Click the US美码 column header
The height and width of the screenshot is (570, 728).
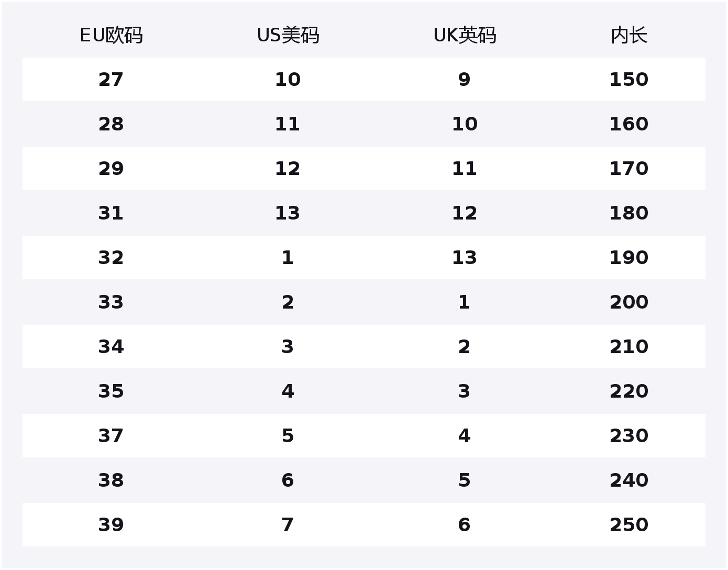pos(288,36)
